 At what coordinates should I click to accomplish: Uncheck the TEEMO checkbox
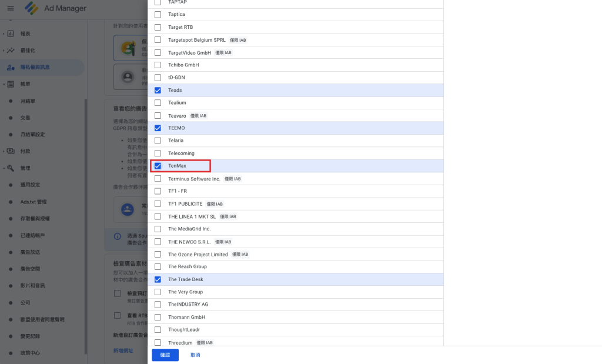tap(158, 128)
